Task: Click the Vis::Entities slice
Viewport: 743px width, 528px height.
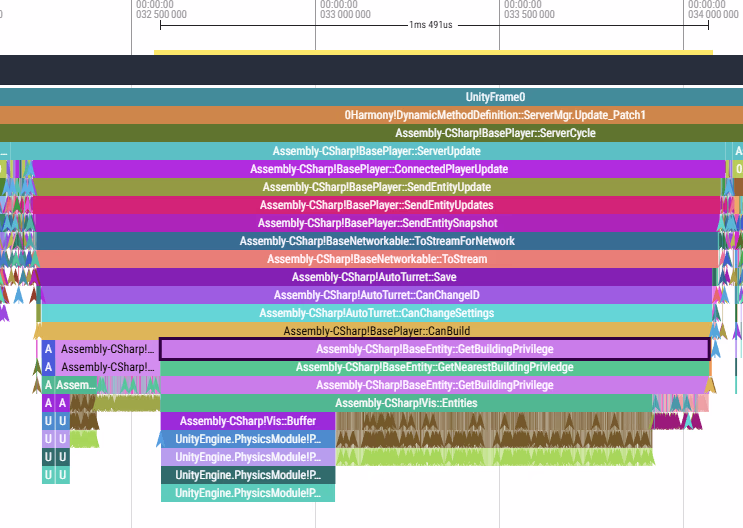Action: click(406, 403)
